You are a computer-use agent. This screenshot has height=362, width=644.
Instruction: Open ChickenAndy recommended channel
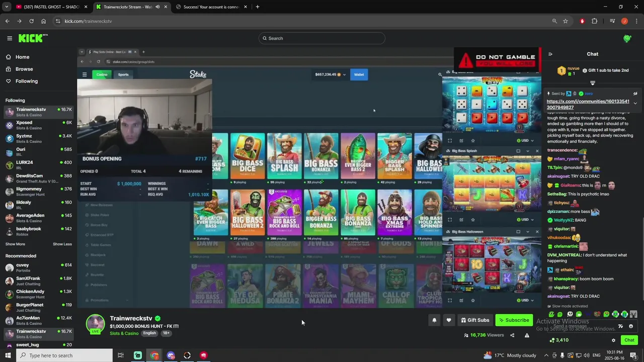[x=38, y=294]
